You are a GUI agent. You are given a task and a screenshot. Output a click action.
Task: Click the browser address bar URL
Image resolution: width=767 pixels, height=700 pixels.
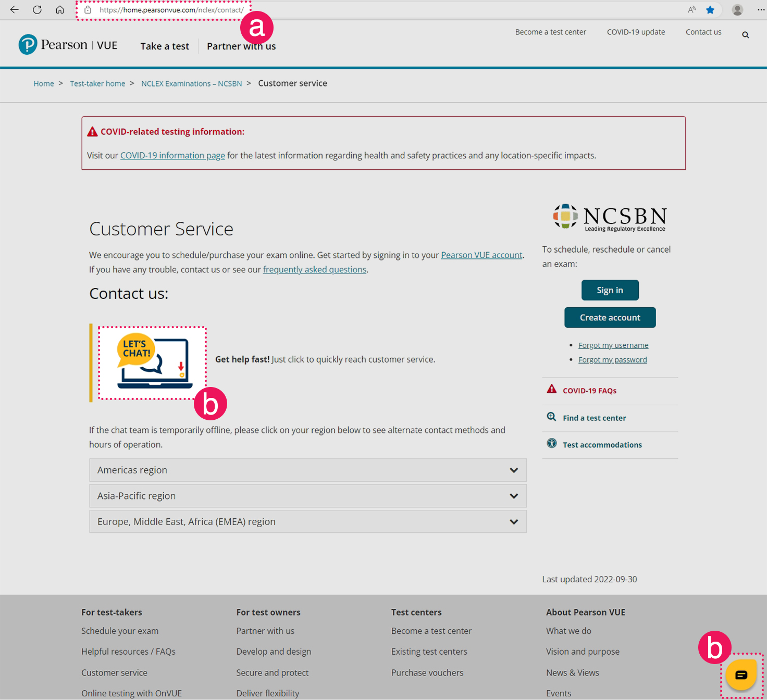171,10
